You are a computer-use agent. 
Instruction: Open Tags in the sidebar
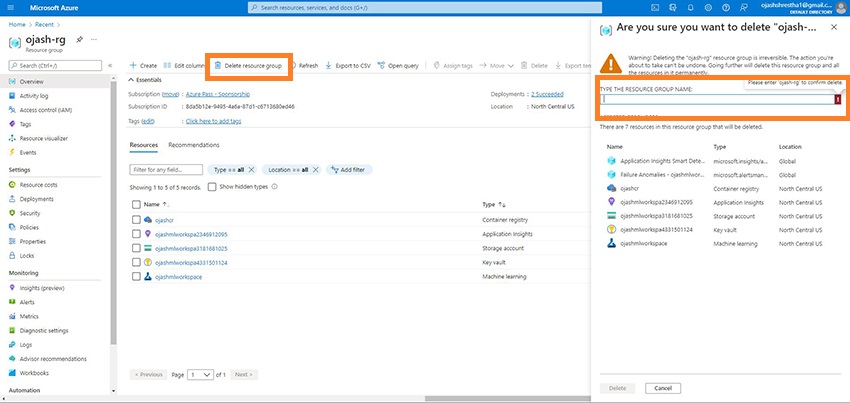pos(25,124)
